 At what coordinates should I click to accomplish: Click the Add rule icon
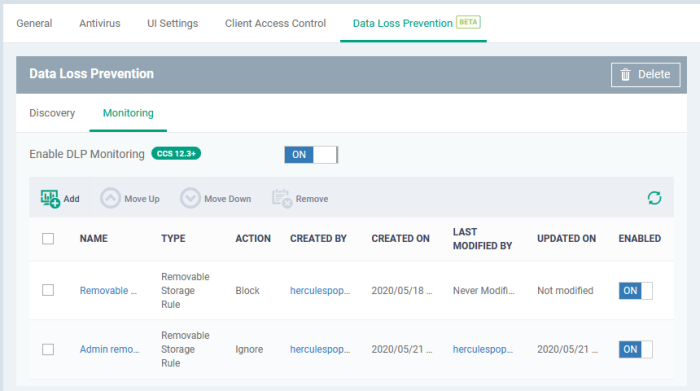click(x=50, y=199)
